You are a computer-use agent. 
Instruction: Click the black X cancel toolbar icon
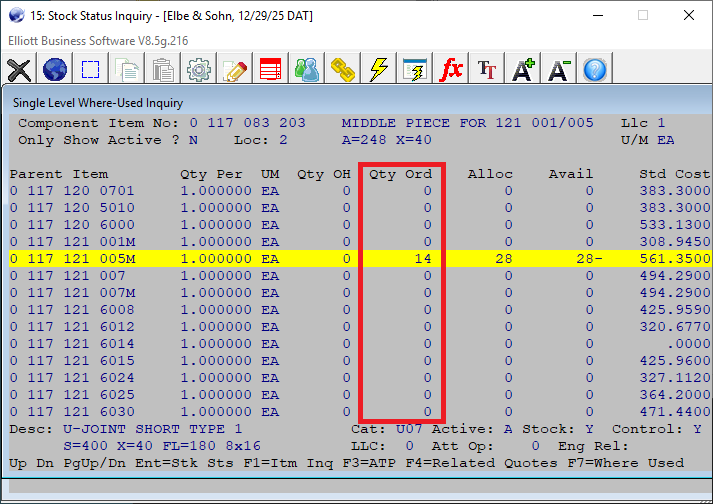tap(19, 70)
